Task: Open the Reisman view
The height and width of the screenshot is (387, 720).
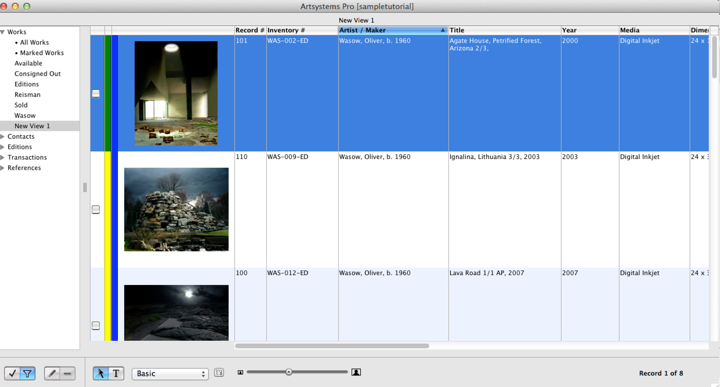Action: [x=27, y=95]
